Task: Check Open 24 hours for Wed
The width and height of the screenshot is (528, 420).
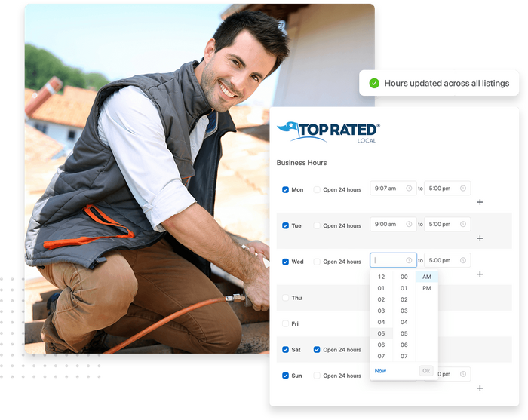Action: pyautogui.click(x=317, y=262)
